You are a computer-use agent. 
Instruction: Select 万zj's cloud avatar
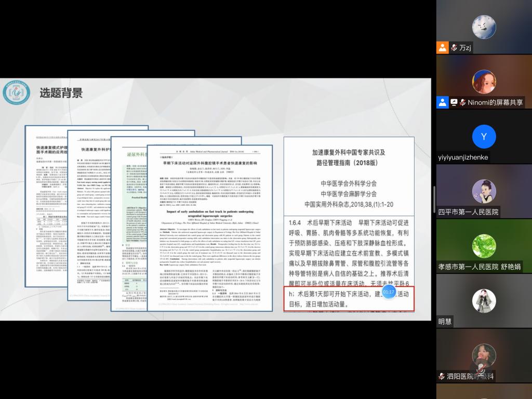point(484,27)
